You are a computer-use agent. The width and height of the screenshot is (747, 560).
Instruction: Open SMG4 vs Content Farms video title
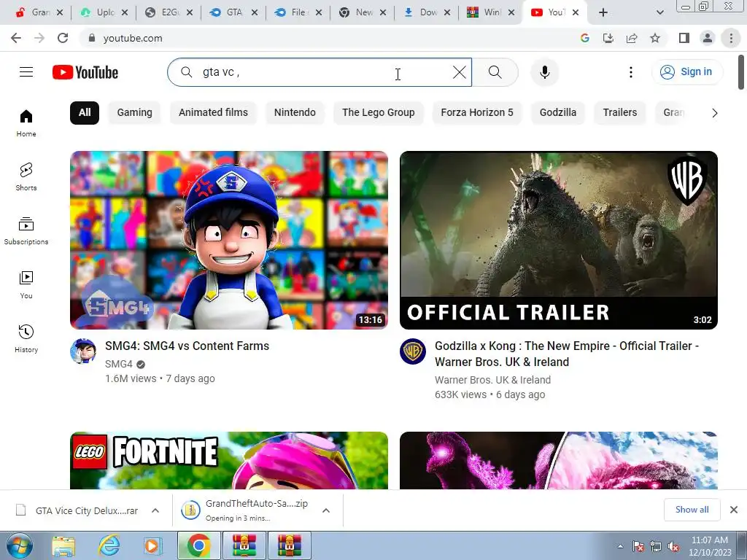(187, 346)
